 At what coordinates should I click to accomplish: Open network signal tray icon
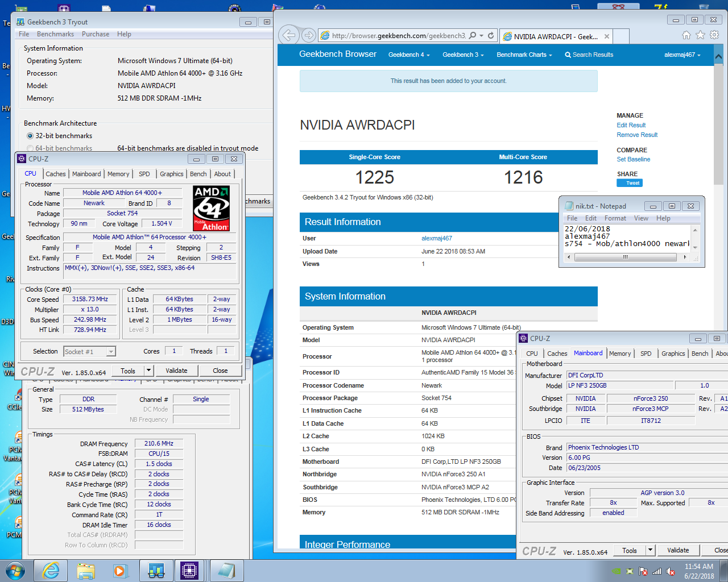(657, 571)
